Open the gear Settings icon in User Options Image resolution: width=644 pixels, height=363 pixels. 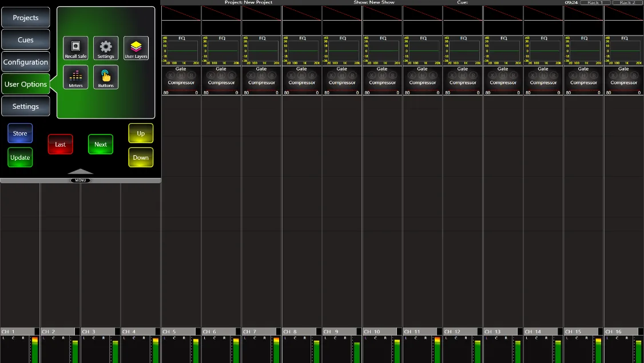(x=106, y=48)
